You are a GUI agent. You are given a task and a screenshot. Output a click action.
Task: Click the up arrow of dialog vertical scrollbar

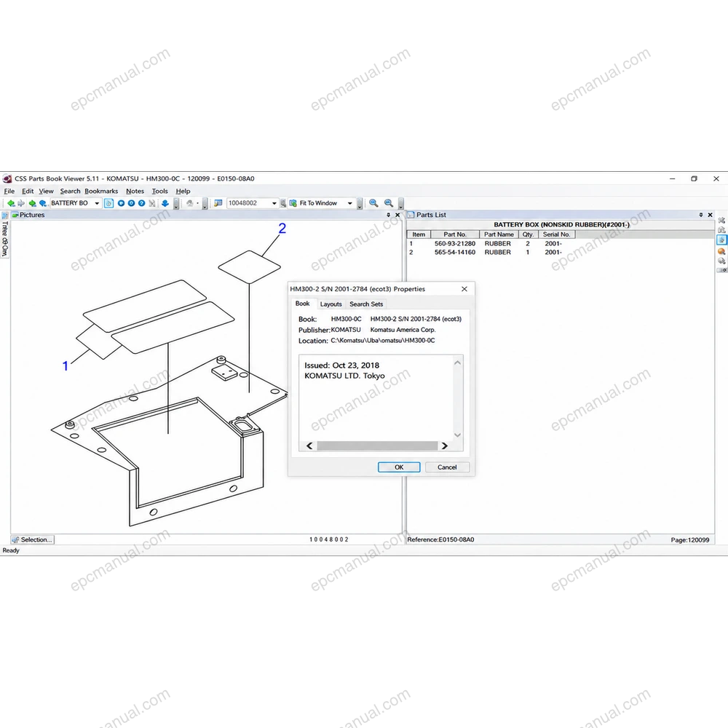click(457, 363)
